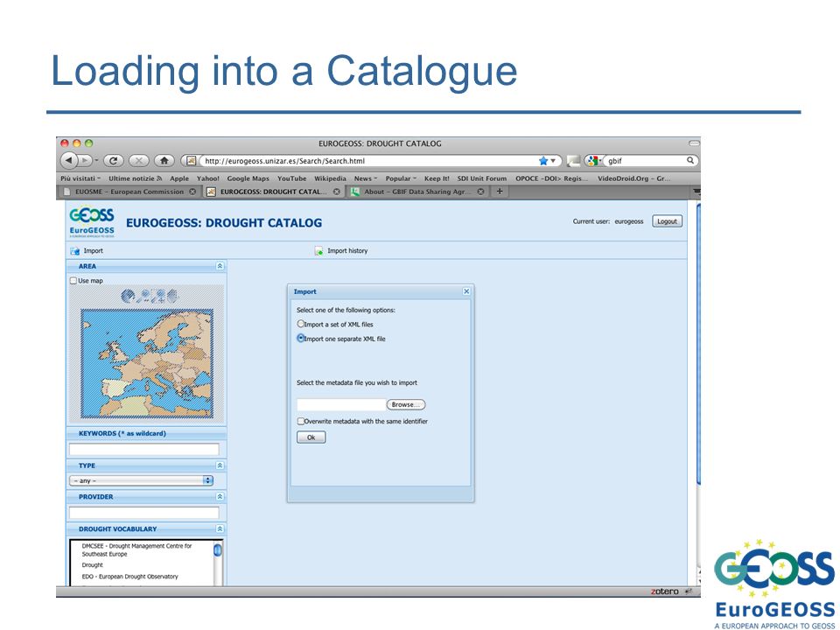Close the EUROGEOSS: DROUGHT CATAL tab
The height and width of the screenshot is (630, 840).
click(336, 192)
